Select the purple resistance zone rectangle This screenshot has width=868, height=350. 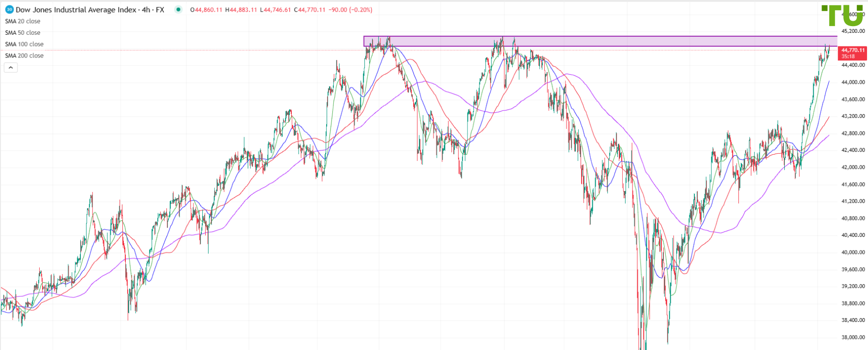point(600,41)
